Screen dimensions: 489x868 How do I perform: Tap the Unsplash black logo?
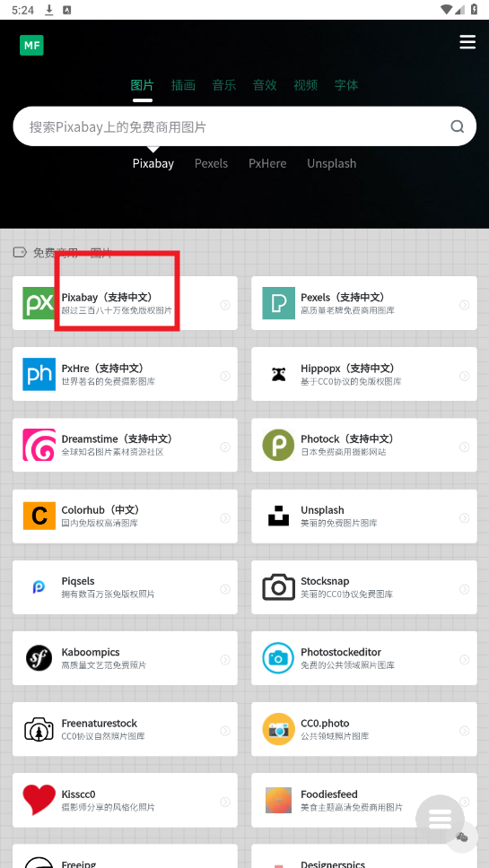(x=278, y=516)
